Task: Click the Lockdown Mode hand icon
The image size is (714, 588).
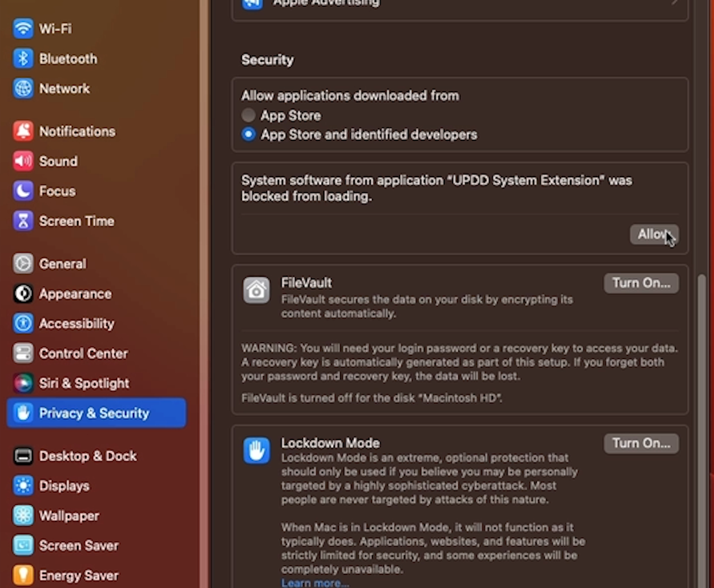Action: [x=256, y=450]
